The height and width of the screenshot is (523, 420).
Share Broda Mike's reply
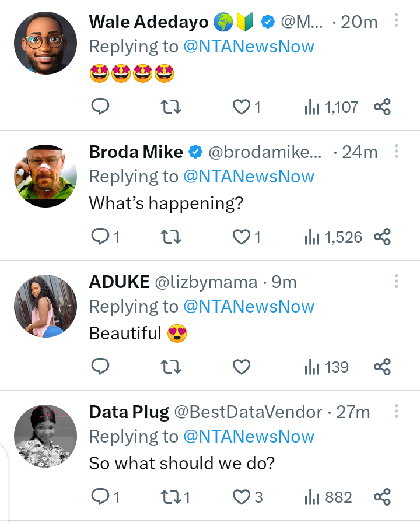(x=382, y=237)
